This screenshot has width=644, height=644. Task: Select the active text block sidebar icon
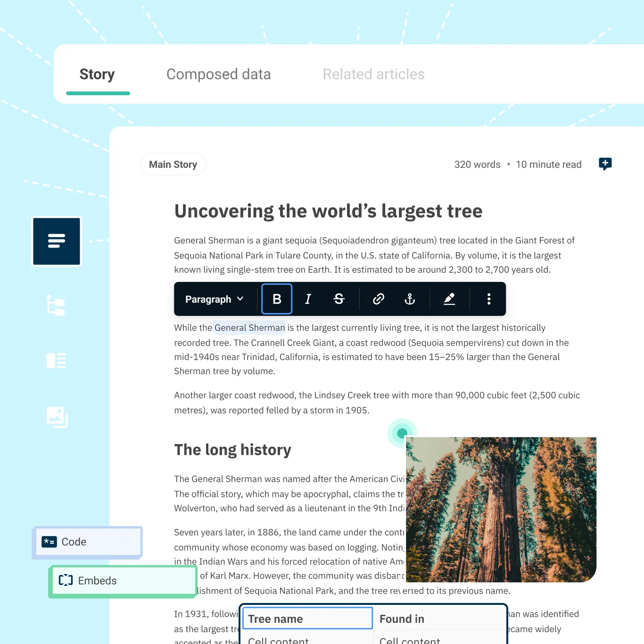pos(56,241)
